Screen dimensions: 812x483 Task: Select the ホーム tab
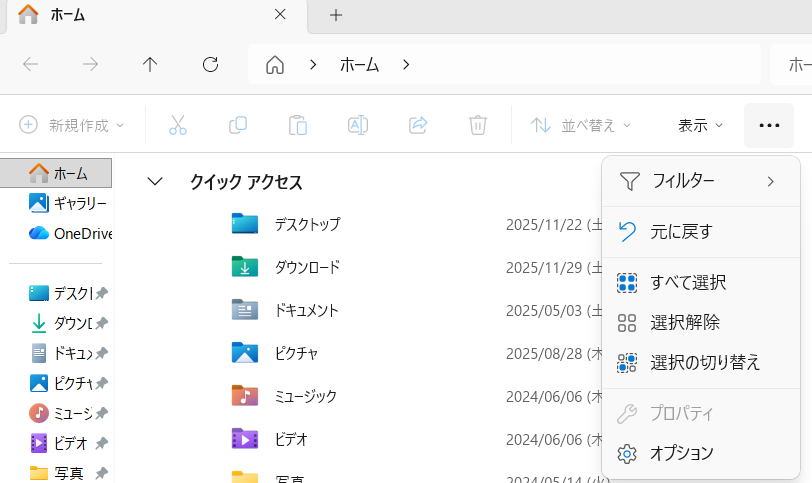tap(155, 16)
